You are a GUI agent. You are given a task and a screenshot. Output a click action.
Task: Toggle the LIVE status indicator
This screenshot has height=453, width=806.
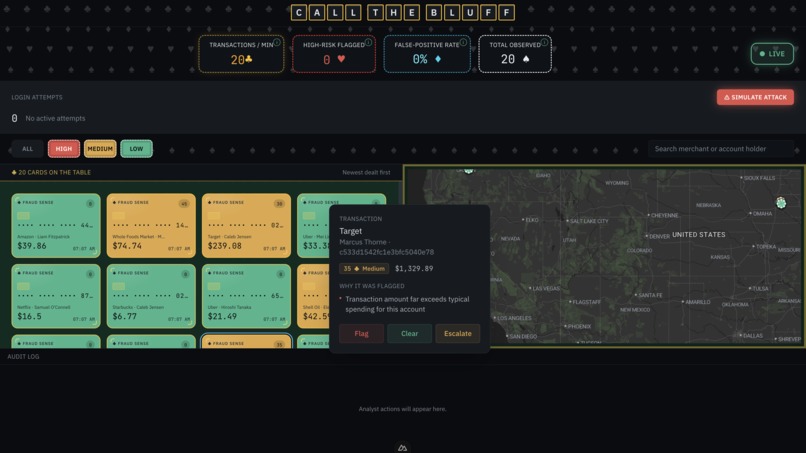[x=772, y=53]
